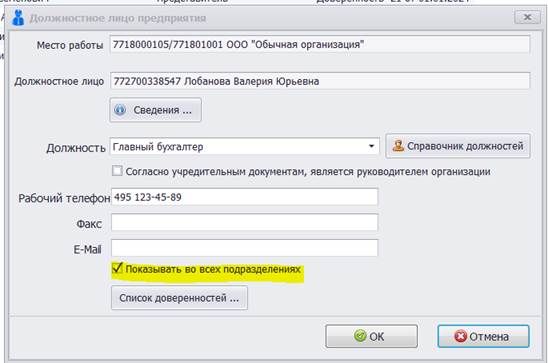Uncheck Показывать во всех подразделениях
The image size is (548, 363).
[x=117, y=268]
